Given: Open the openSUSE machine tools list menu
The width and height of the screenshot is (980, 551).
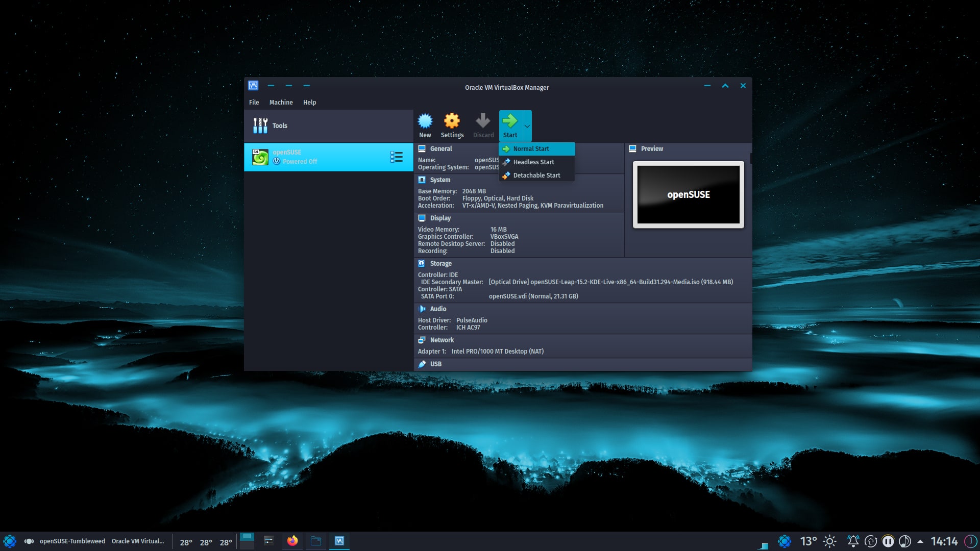Looking at the screenshot, I should tap(397, 157).
